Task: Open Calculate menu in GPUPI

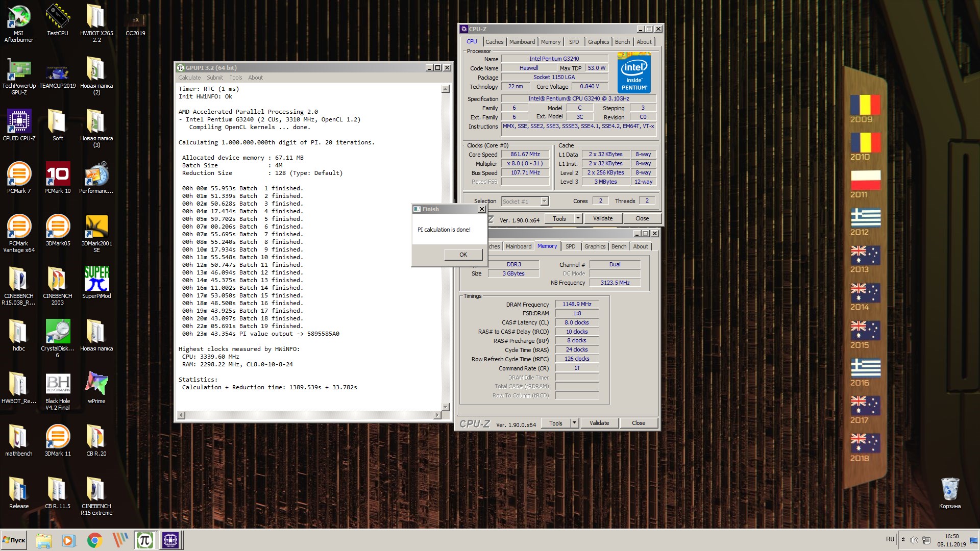Action: coord(189,78)
